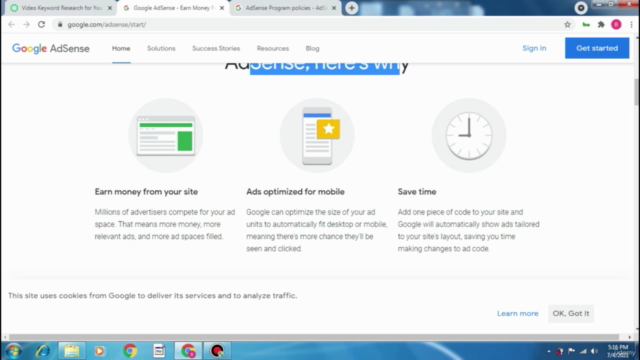Image resolution: width=640 pixels, height=360 pixels.
Task: Click the Earn money from your site illustration
Action: click(x=166, y=135)
